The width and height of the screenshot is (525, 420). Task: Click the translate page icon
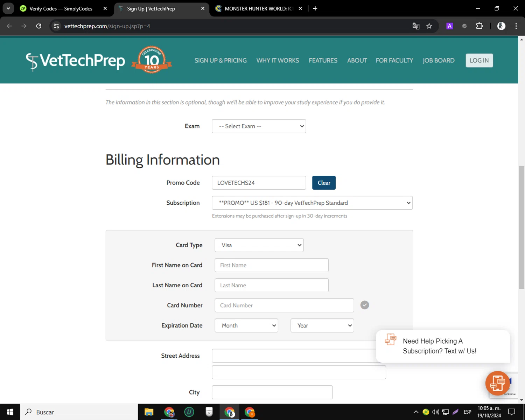pyautogui.click(x=416, y=26)
